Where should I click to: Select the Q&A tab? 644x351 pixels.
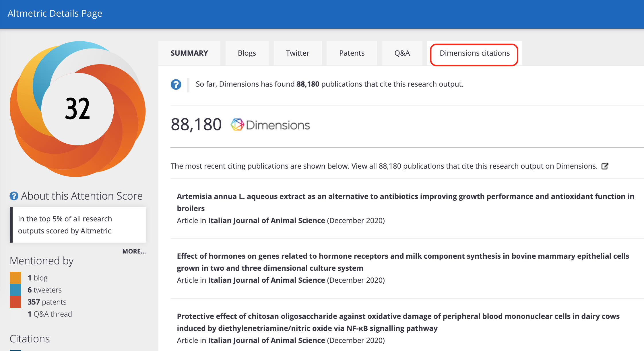[x=402, y=53]
